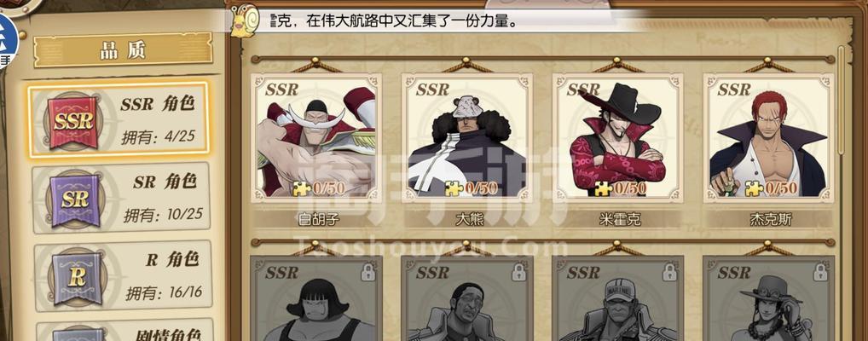The image size is (868, 341).
Task: Click the puzzle piece icon on 白胡子
Action: [302, 188]
